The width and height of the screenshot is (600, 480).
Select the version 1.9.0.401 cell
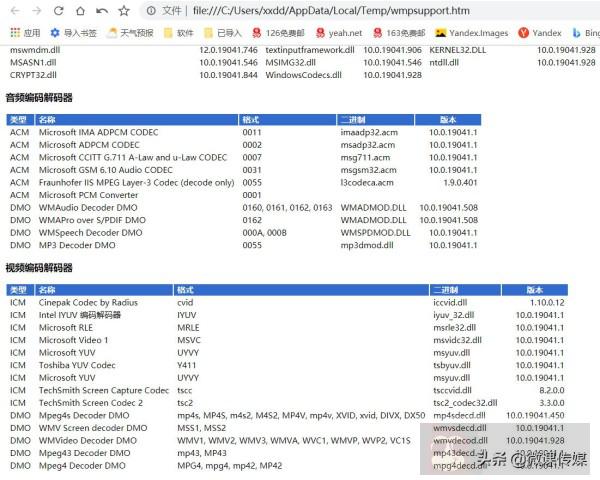[x=460, y=183]
